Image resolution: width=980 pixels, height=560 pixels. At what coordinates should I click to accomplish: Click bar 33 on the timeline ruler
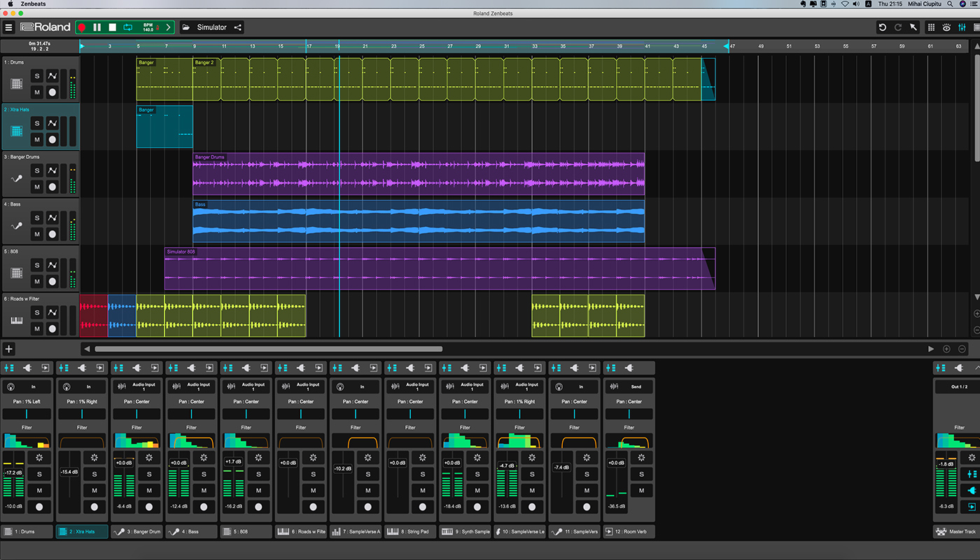[x=535, y=46]
